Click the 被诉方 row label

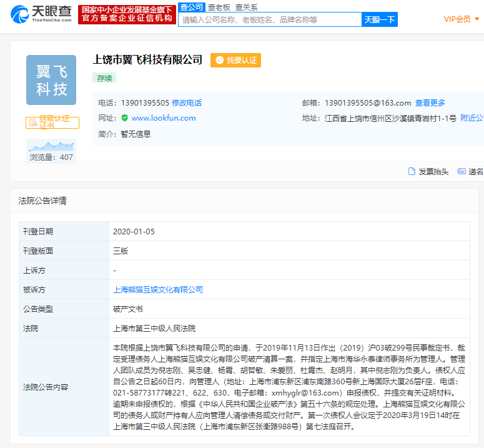(x=34, y=290)
